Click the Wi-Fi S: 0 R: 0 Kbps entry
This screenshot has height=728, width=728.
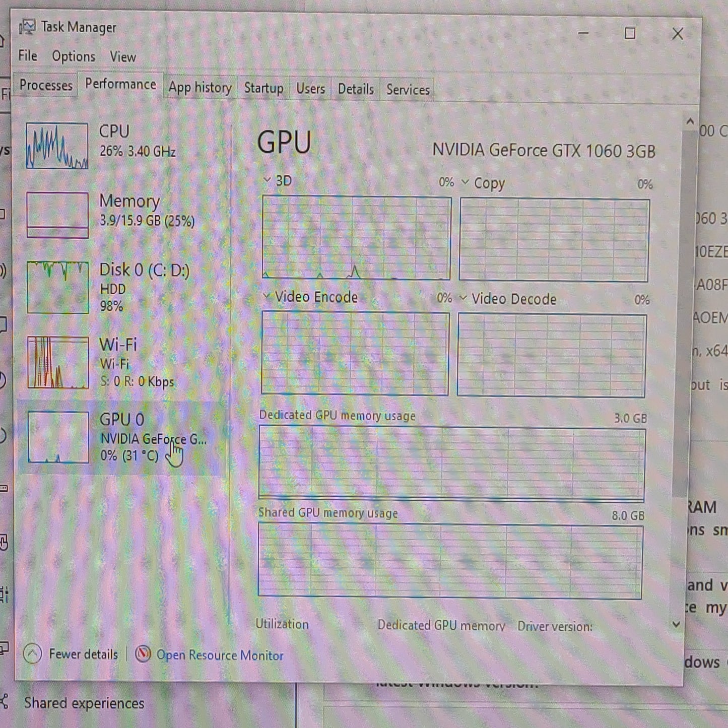tap(121, 362)
